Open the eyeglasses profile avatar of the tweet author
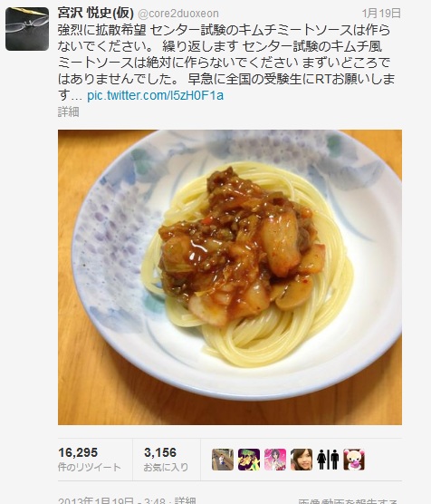Viewport: 431px width, 504px height. pos(27,29)
